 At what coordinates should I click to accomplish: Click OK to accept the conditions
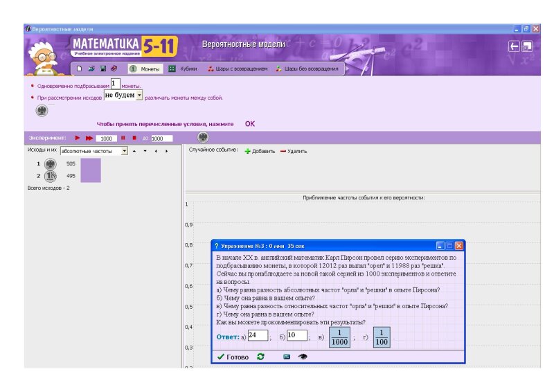click(x=250, y=123)
